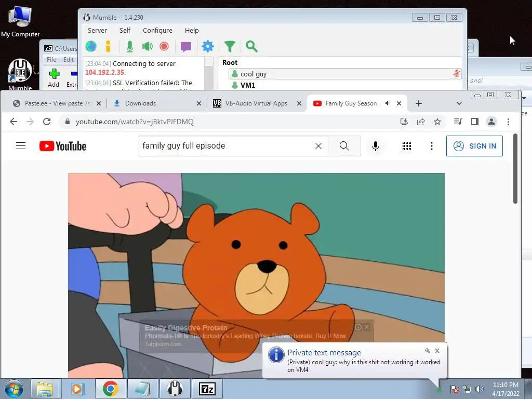Select user VM1 in Mumble
The width and height of the screenshot is (532, 399).
248,85
